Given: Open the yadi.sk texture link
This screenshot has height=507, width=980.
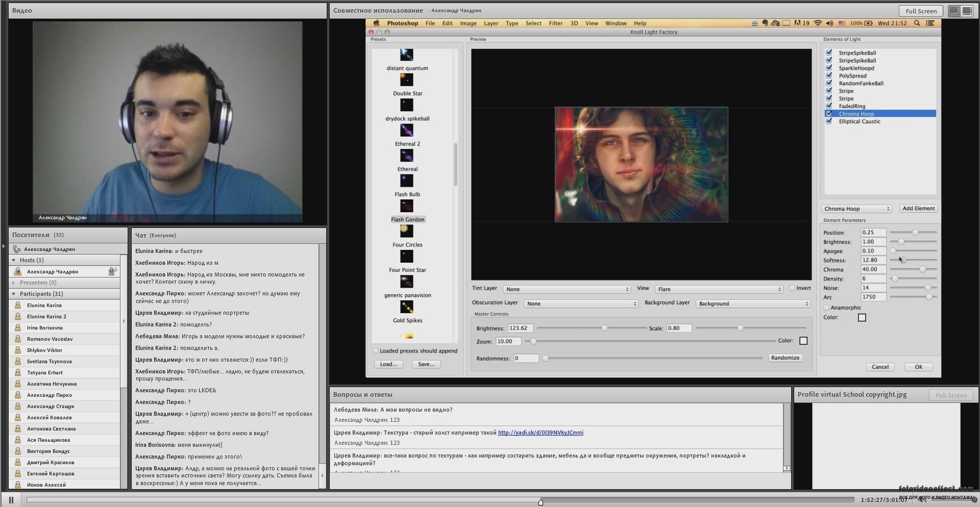Looking at the screenshot, I should 541,433.
